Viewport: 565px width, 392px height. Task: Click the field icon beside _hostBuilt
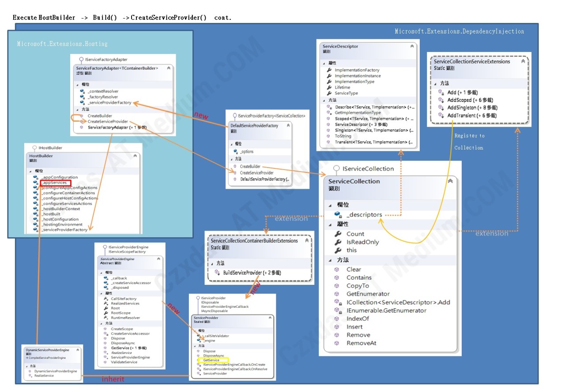[x=36, y=214]
